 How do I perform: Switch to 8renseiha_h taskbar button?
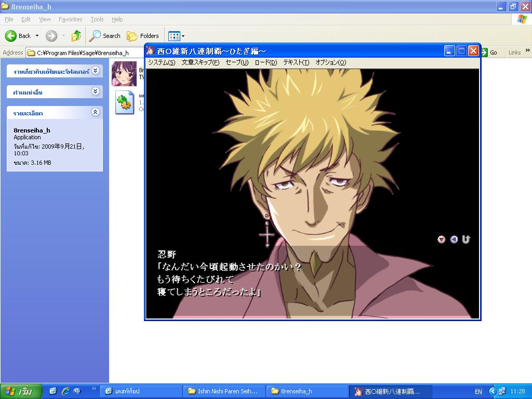308,391
